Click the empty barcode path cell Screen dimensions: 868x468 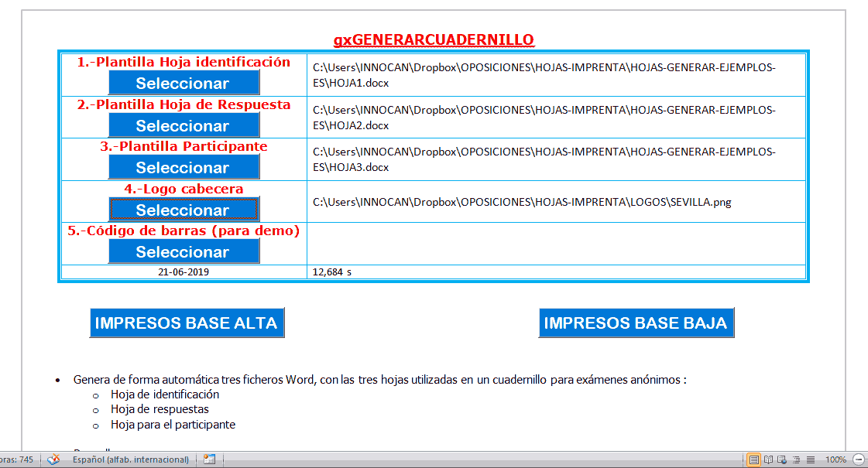pos(556,244)
